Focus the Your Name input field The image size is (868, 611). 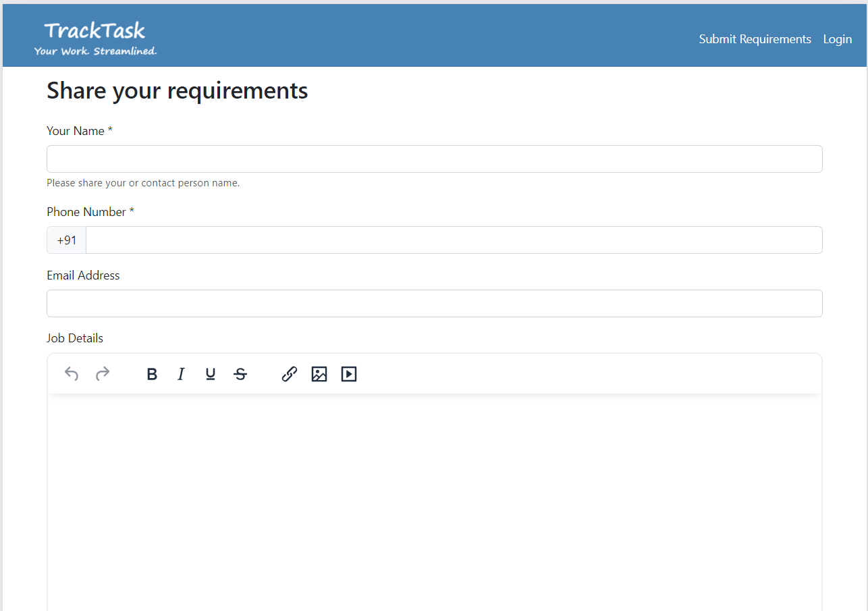click(434, 159)
